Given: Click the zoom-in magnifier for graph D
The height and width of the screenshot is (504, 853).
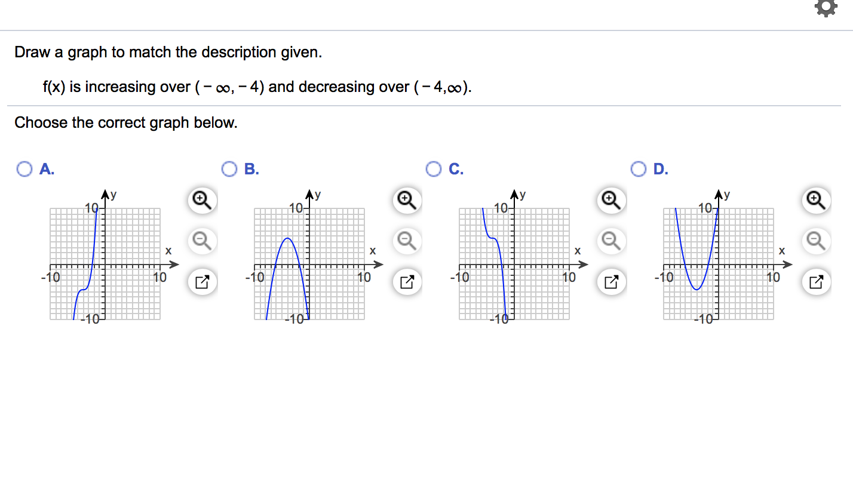Looking at the screenshot, I should coord(815,200).
